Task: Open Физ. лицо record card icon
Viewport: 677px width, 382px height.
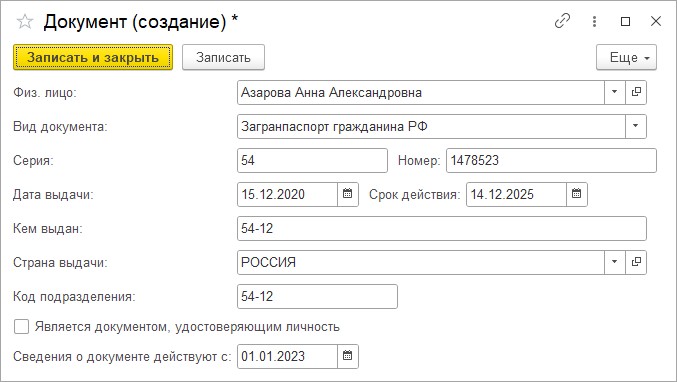Action: click(636, 92)
